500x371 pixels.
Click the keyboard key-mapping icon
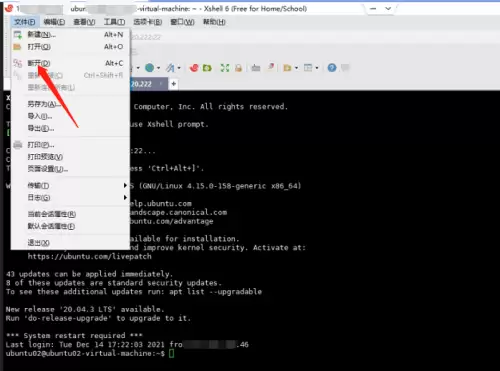click(256, 68)
